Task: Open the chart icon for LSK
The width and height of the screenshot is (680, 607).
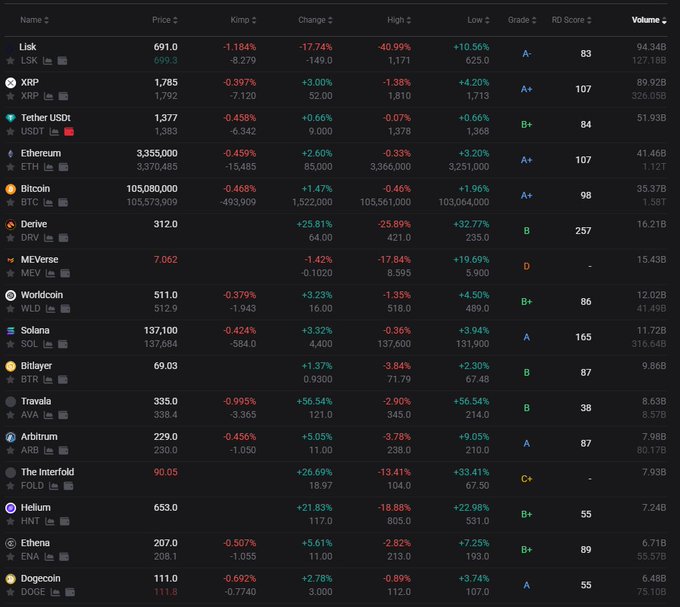Action: click(x=48, y=61)
